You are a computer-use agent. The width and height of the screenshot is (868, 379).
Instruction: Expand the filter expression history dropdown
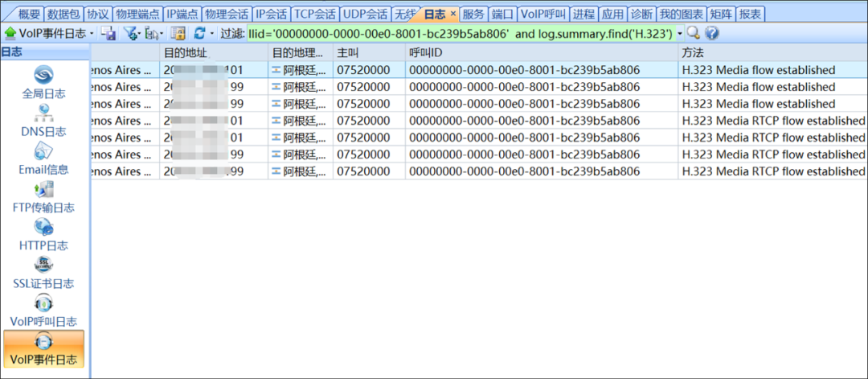tap(680, 35)
